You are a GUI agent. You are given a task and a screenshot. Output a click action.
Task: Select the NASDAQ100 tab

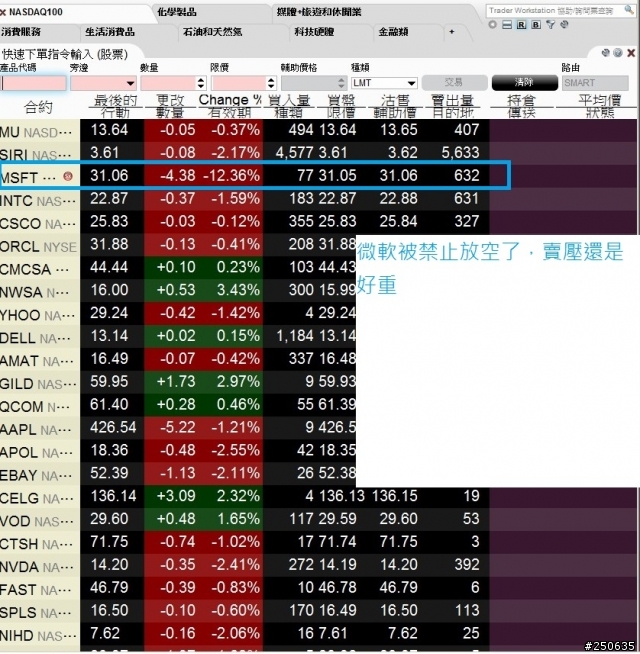click(36, 12)
